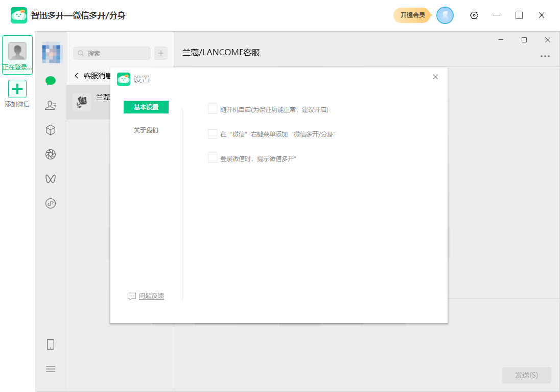Switch to the 关于我们 tab in settings
The image size is (560, 392).
146,130
